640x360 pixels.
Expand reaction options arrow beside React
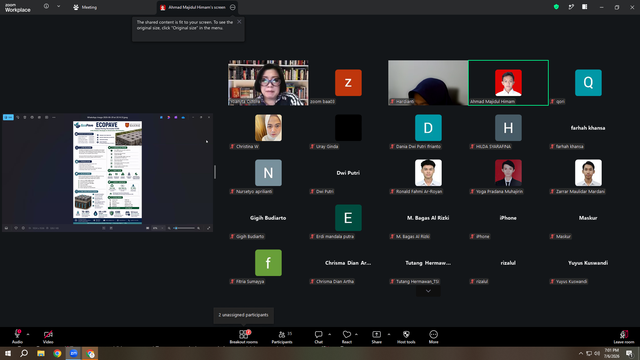pyautogui.click(x=356, y=334)
